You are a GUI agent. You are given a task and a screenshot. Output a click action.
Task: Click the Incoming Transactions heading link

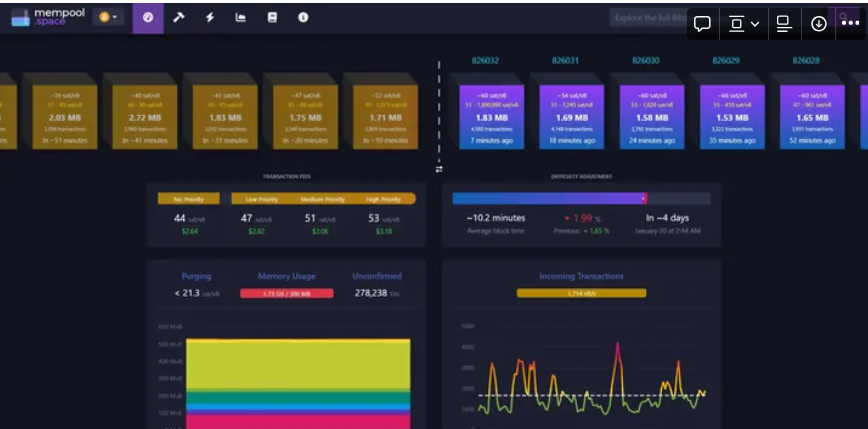(581, 276)
